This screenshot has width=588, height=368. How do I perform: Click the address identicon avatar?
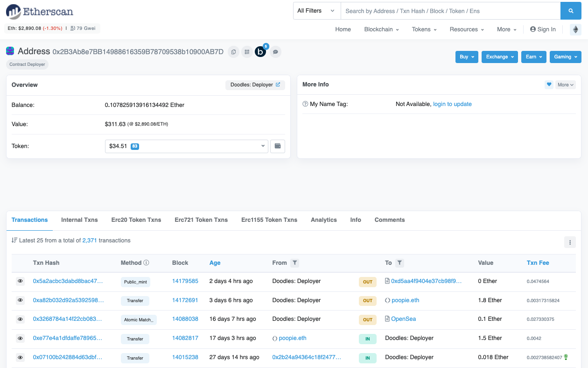(x=10, y=51)
